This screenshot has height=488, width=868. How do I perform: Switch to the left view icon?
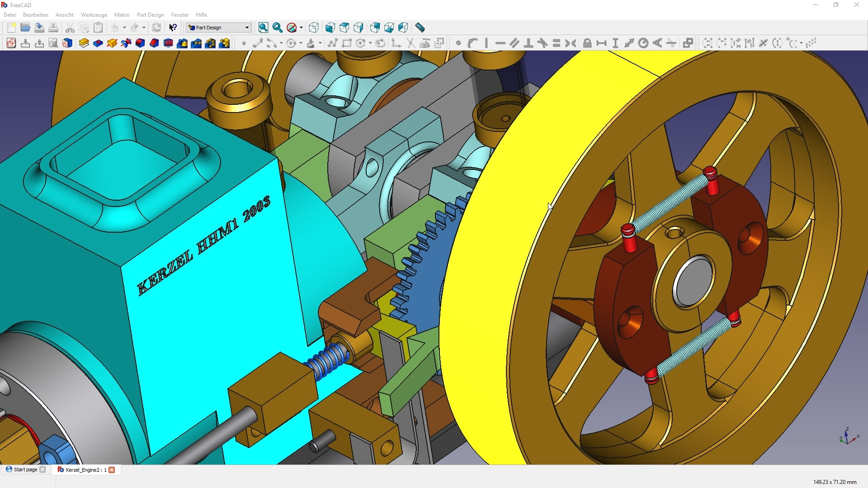[x=403, y=28]
